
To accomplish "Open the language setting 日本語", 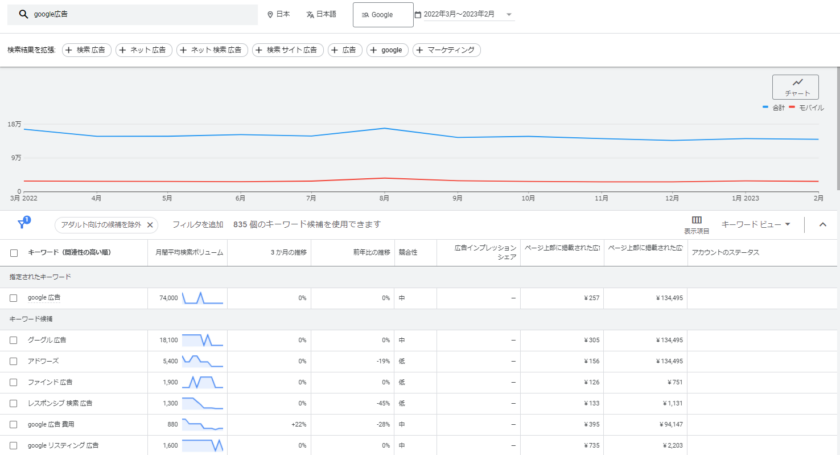I will click(x=321, y=14).
